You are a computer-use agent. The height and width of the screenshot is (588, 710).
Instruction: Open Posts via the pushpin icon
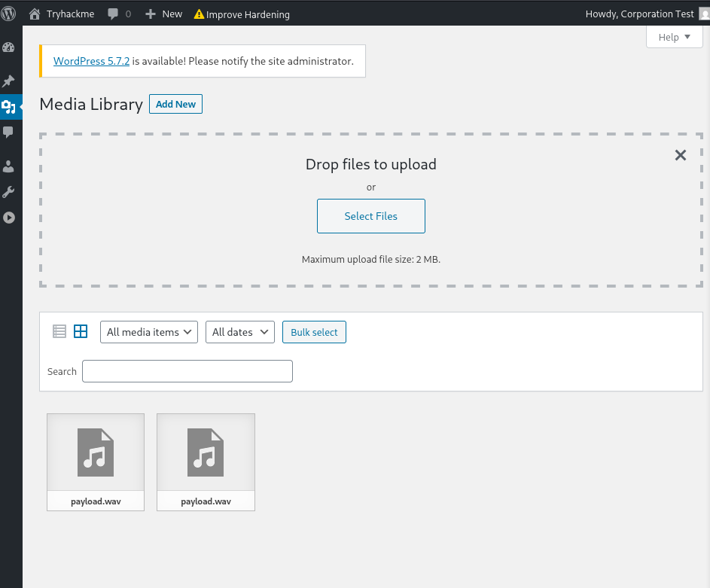click(9, 81)
